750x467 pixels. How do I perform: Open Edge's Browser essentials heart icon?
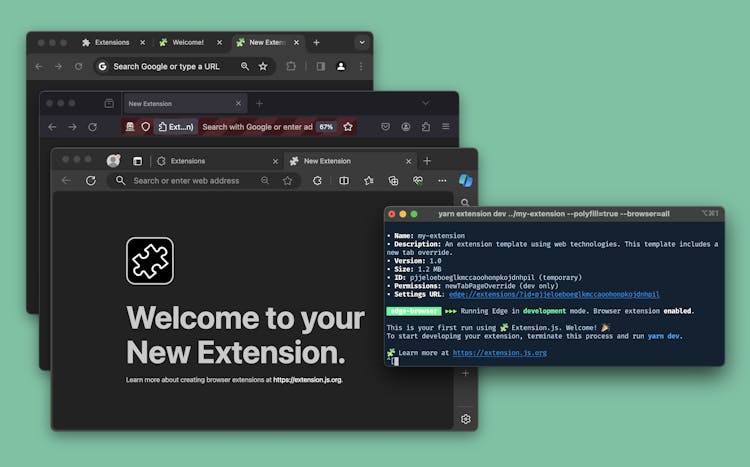click(x=418, y=180)
